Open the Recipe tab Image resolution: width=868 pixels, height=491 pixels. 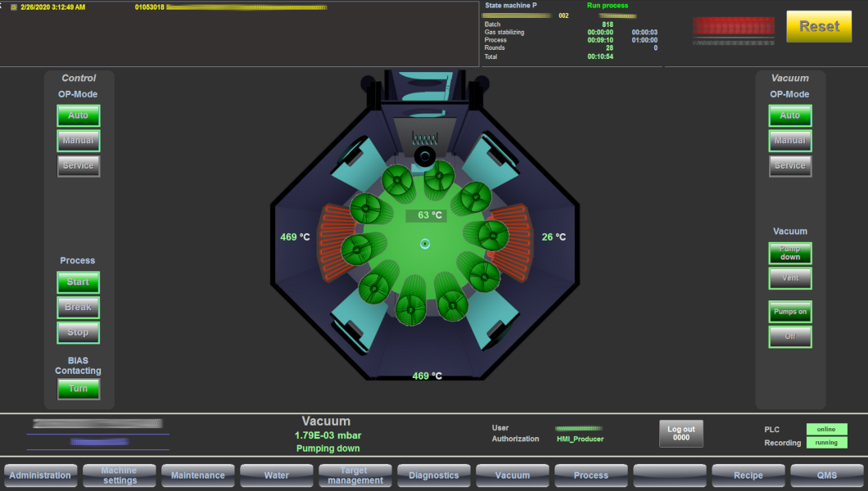[748, 475]
